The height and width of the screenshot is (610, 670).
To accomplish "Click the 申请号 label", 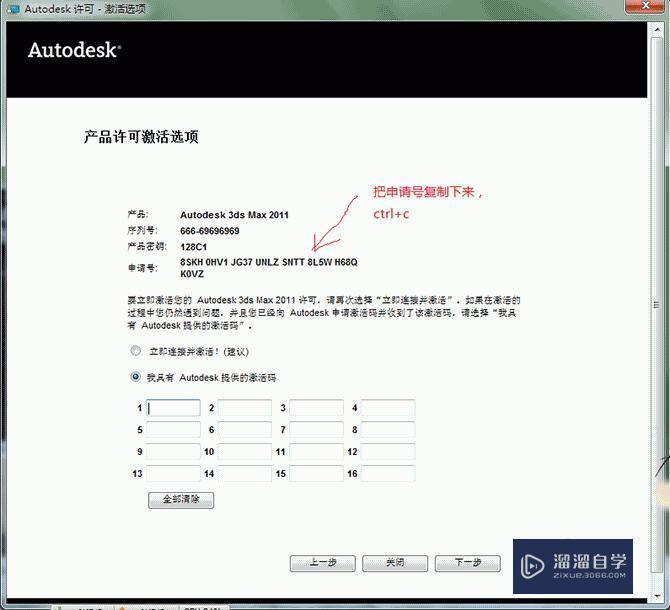I will click(x=143, y=268).
